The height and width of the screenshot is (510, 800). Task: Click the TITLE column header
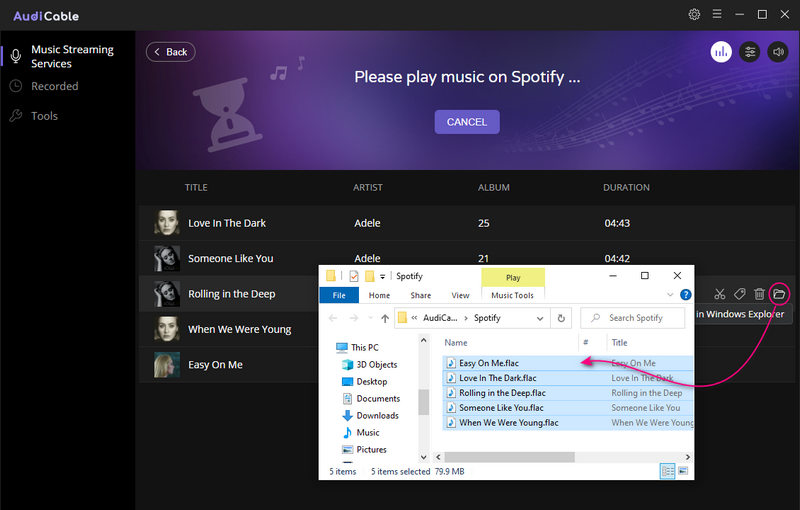pyautogui.click(x=196, y=188)
